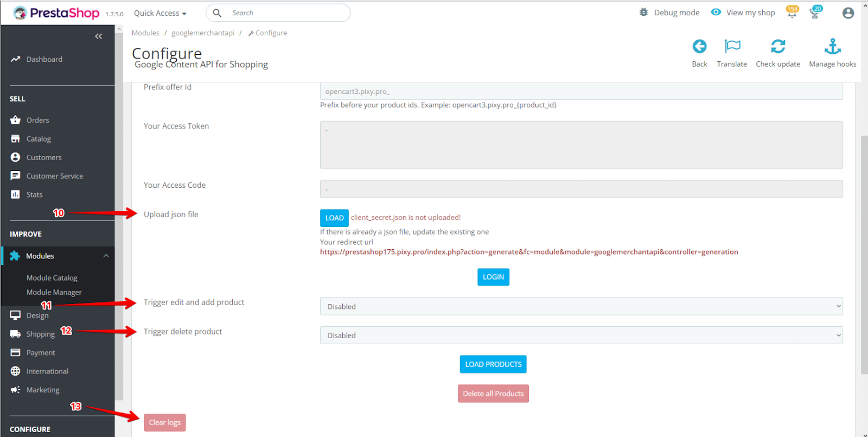This screenshot has height=437, width=868.
Task: Click the Shipping truck icon
Action: pyautogui.click(x=15, y=334)
